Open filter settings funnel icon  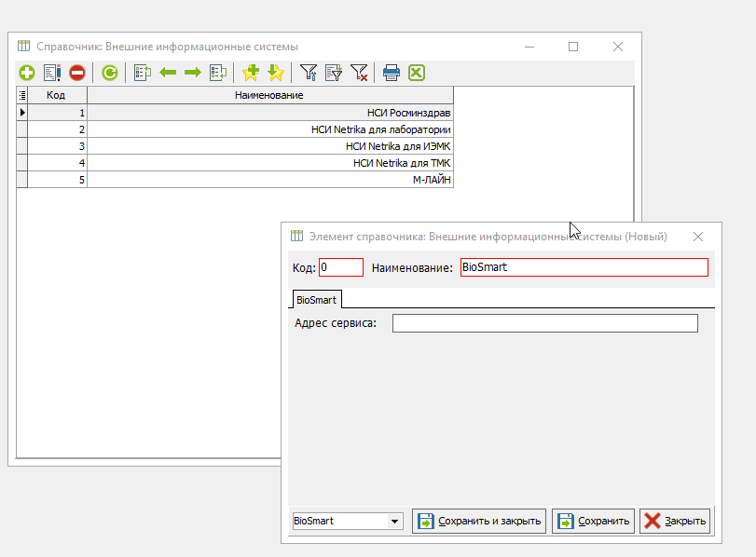[x=309, y=73]
